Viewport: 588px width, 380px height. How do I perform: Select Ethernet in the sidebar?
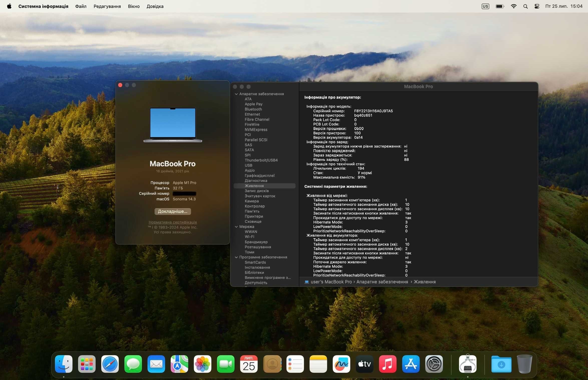[x=252, y=114]
